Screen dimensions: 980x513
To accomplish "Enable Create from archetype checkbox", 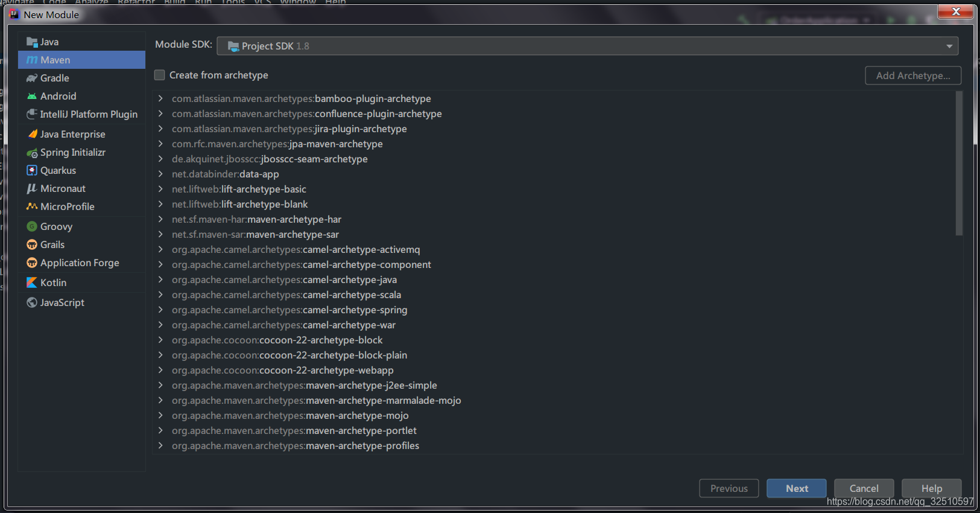I will tap(160, 75).
